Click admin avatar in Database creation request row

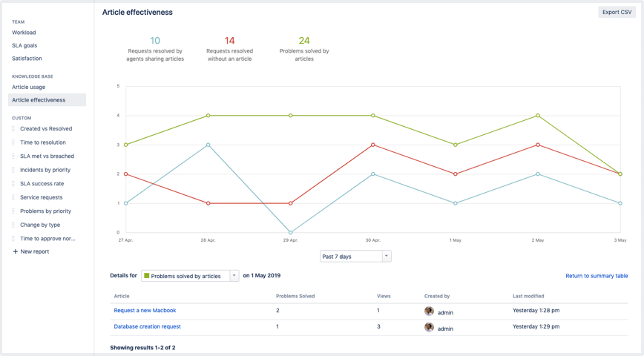[x=429, y=327]
